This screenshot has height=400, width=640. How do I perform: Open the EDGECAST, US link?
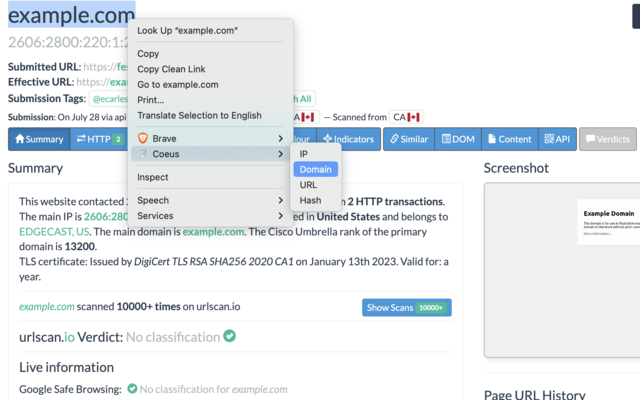pyautogui.click(x=55, y=231)
